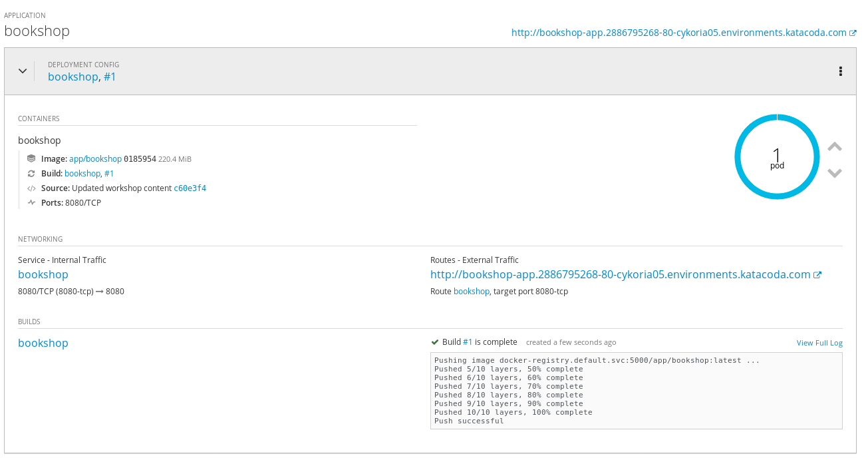Image resolution: width=868 pixels, height=464 pixels.
Task: Open deployment #1 link in header
Action: [110, 77]
